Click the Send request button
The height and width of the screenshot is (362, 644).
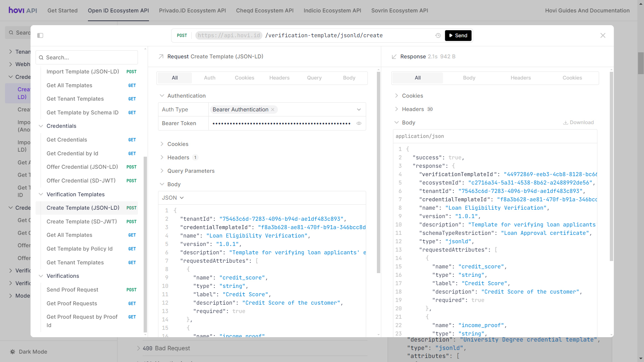tap(458, 36)
